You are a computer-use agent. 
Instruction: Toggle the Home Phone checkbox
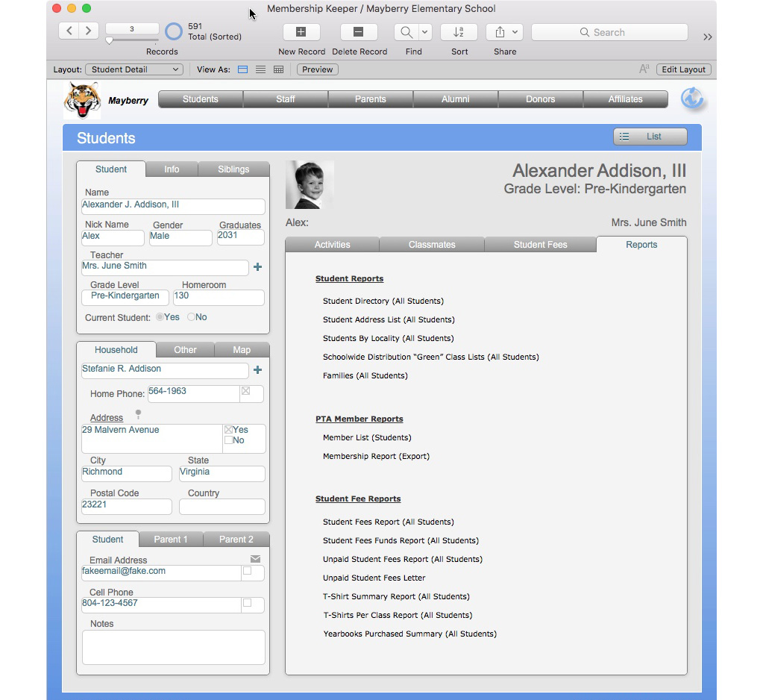coord(245,391)
